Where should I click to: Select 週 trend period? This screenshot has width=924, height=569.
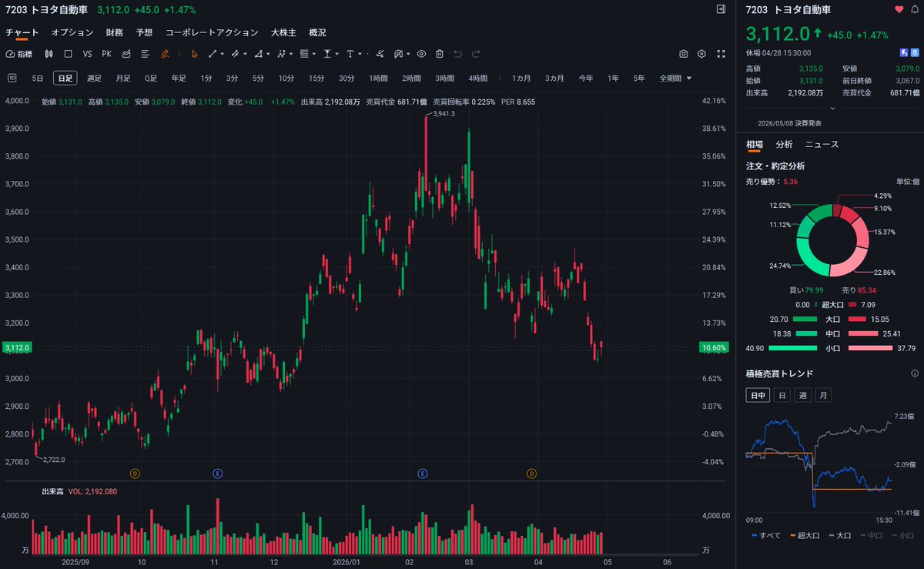[x=803, y=395]
